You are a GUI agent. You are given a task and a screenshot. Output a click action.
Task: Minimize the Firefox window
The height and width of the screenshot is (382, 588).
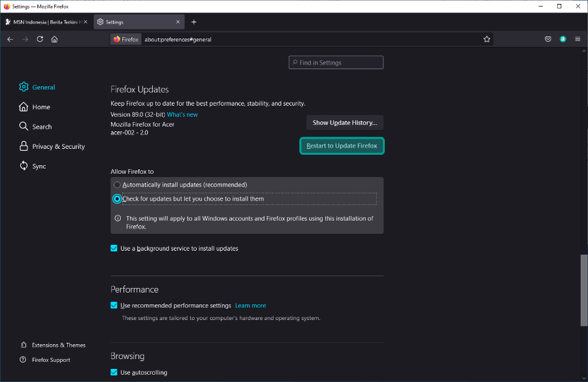click(541, 7)
